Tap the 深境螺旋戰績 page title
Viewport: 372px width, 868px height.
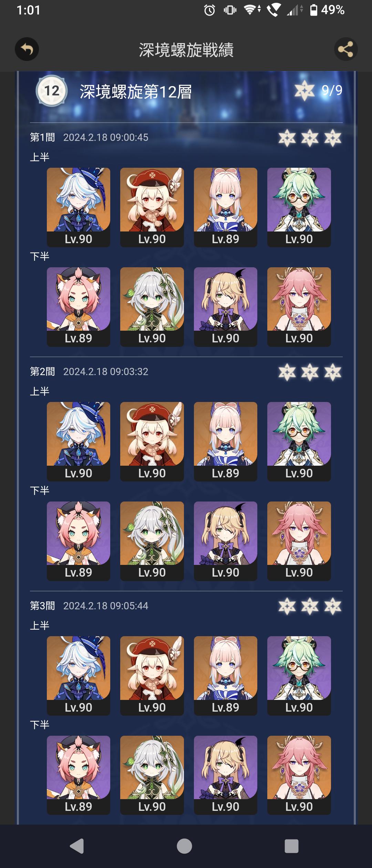[x=186, y=50]
